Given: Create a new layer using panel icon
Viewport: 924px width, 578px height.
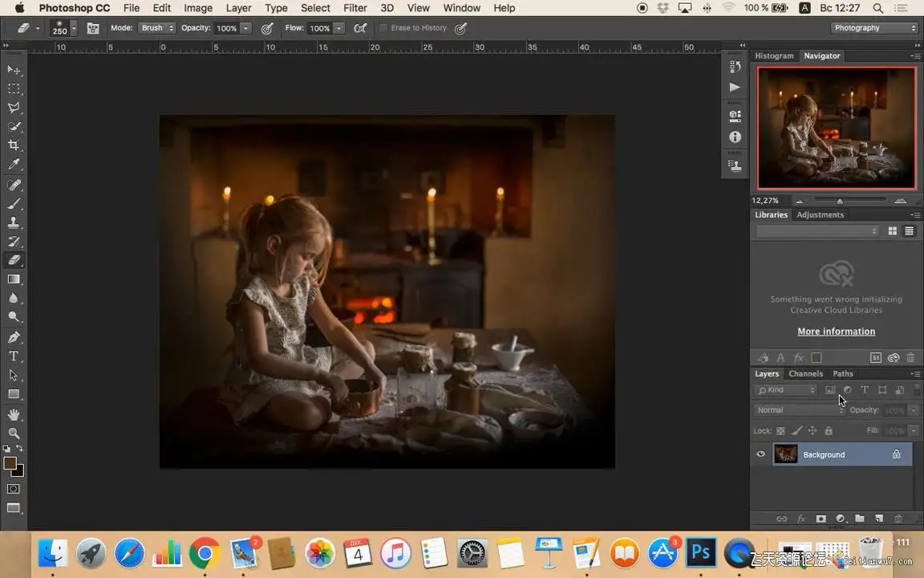Looking at the screenshot, I should pos(879,519).
